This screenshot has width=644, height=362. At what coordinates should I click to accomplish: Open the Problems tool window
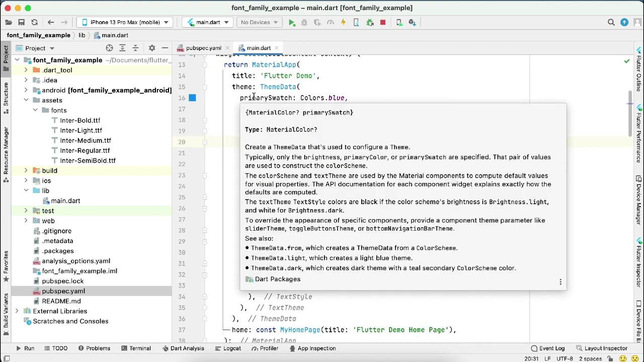tap(93, 348)
